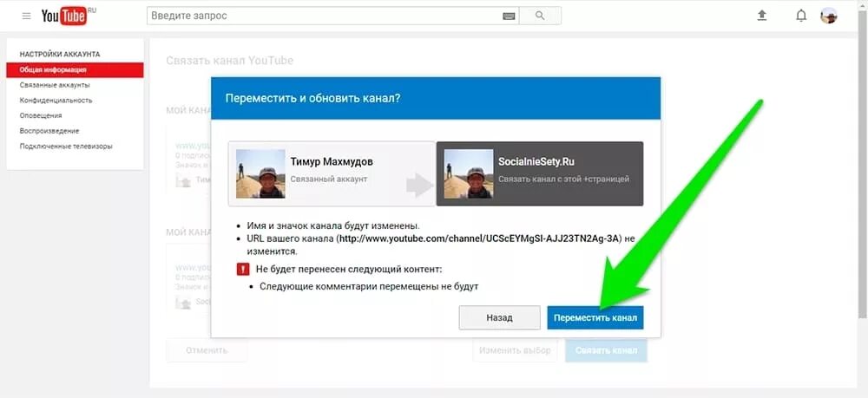Click the dimmed 'Изменить выбор' button
Screen dimensions: 868x398
coord(515,350)
